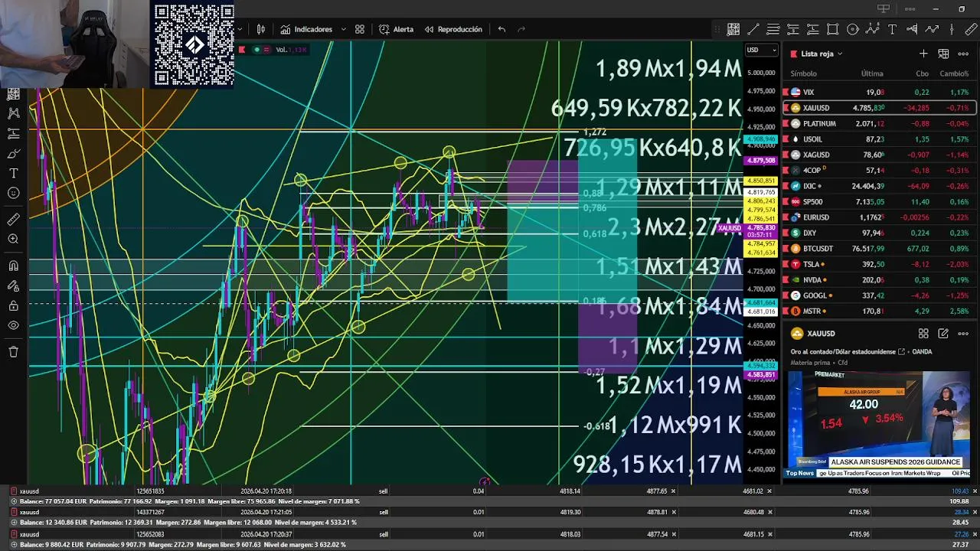980x551 pixels.
Task: Sort watchlist by Símbolo column
Action: (803, 73)
